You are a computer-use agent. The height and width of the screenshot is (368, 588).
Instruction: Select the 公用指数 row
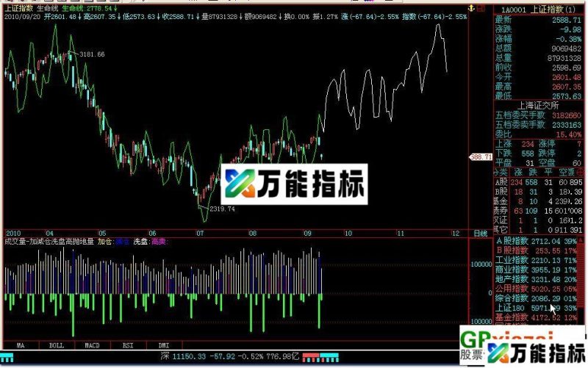click(x=538, y=289)
